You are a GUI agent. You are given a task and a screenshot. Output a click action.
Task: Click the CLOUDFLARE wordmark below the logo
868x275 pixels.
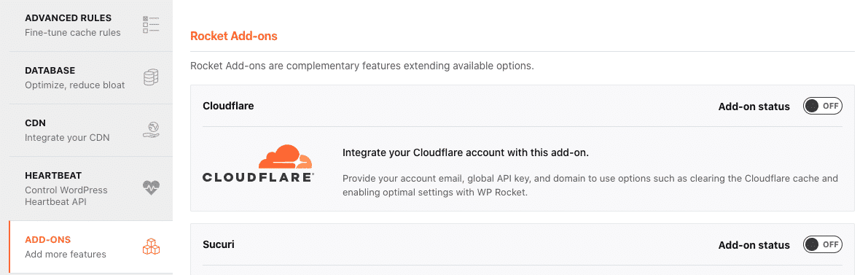pyautogui.click(x=259, y=177)
